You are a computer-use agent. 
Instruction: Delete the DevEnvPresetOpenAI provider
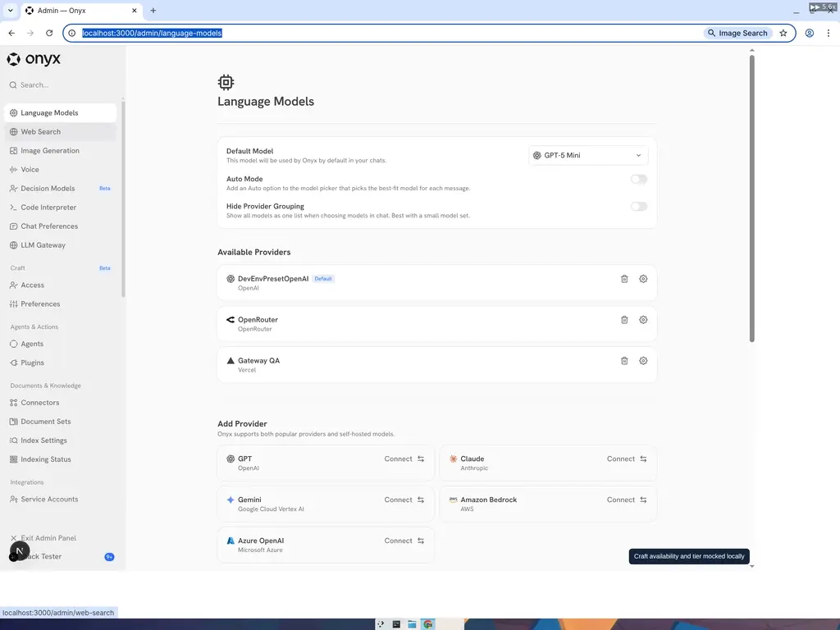pyautogui.click(x=624, y=279)
